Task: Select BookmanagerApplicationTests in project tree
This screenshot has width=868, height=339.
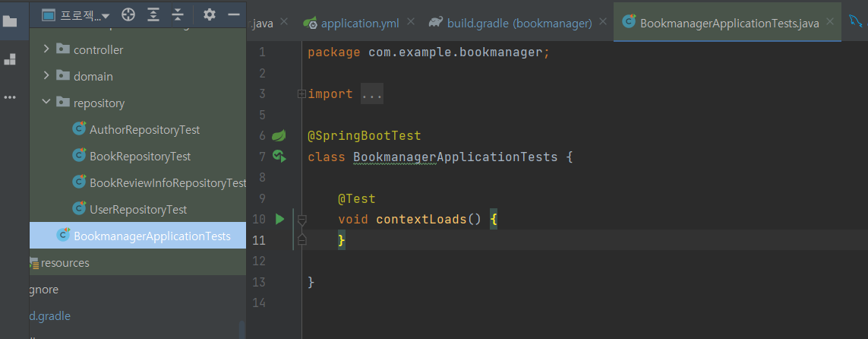Action: pos(138,236)
